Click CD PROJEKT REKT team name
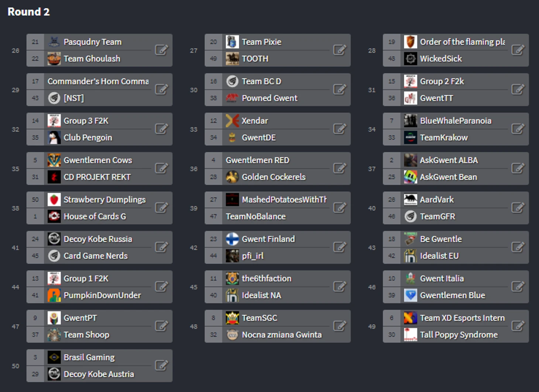The image size is (539, 392). click(x=97, y=177)
